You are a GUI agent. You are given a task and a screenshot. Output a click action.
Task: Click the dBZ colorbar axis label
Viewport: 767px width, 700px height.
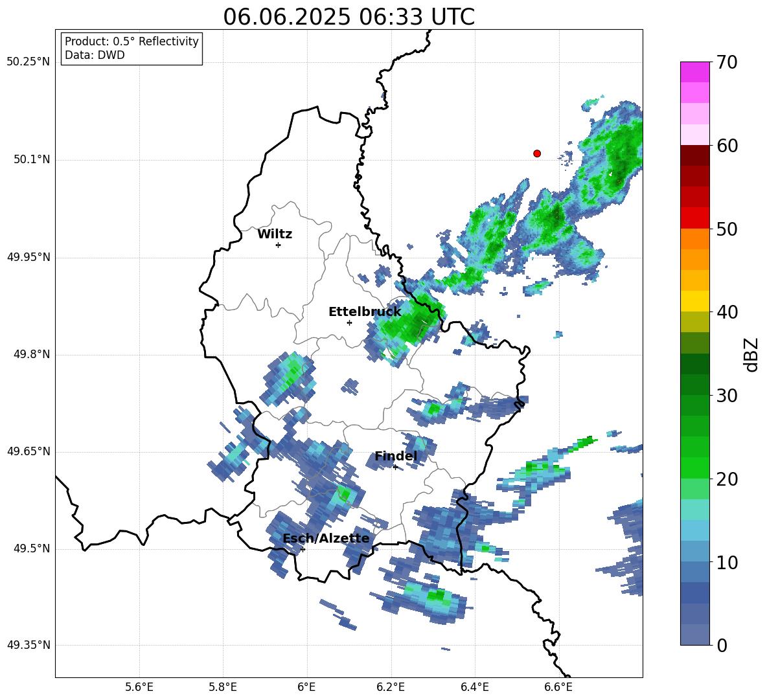752,354
